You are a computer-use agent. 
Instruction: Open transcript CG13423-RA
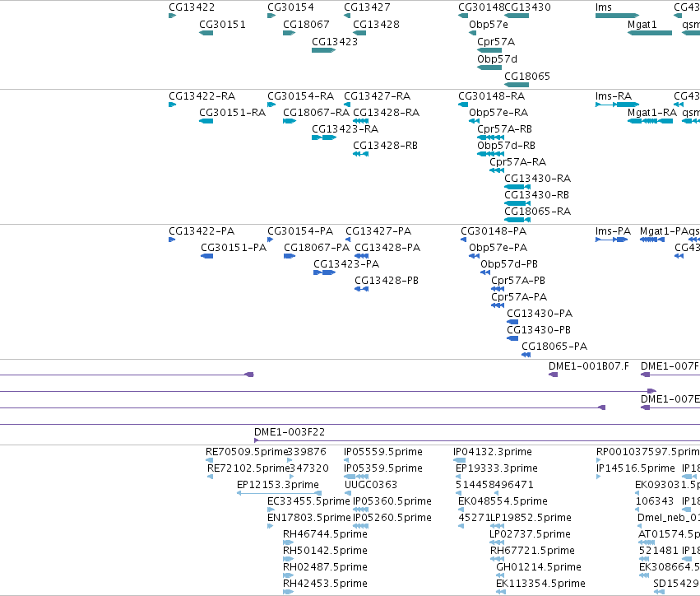pos(324,137)
